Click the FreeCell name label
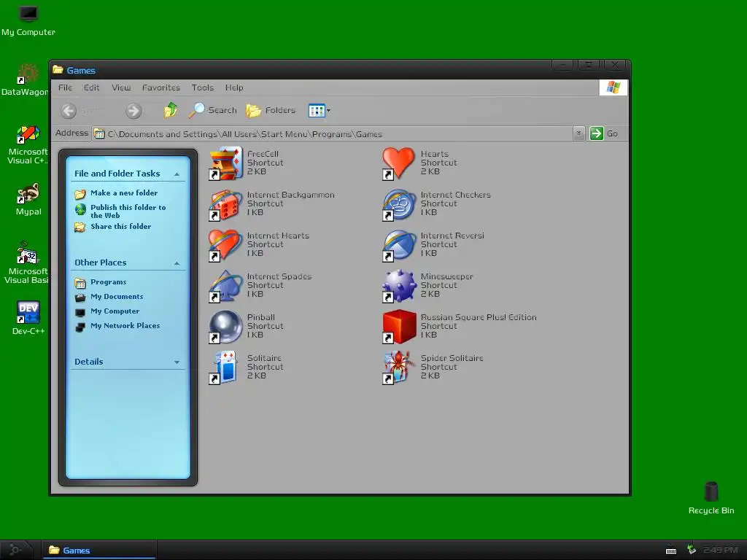Screen dimensions: 747x560 click(x=263, y=154)
